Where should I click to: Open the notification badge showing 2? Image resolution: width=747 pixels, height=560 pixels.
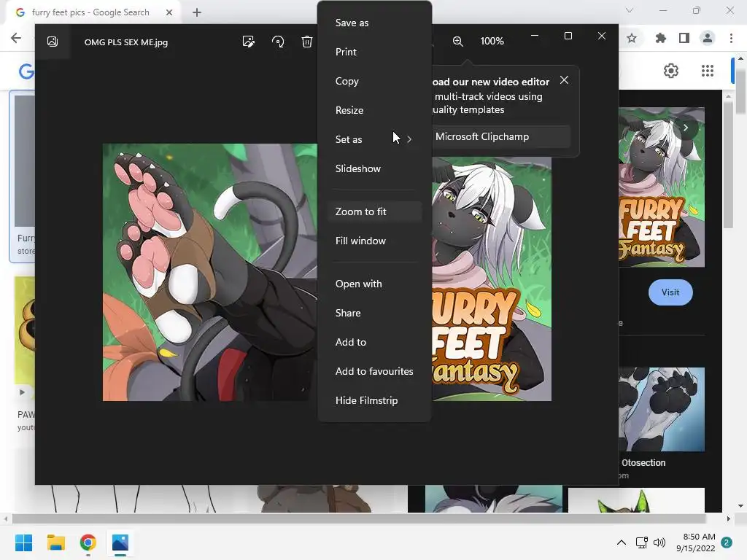click(727, 542)
